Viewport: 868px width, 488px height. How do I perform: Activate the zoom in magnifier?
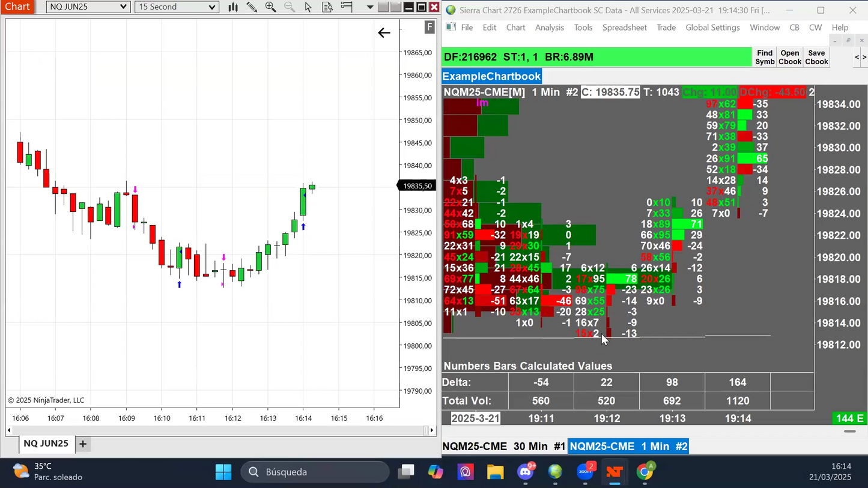click(271, 7)
